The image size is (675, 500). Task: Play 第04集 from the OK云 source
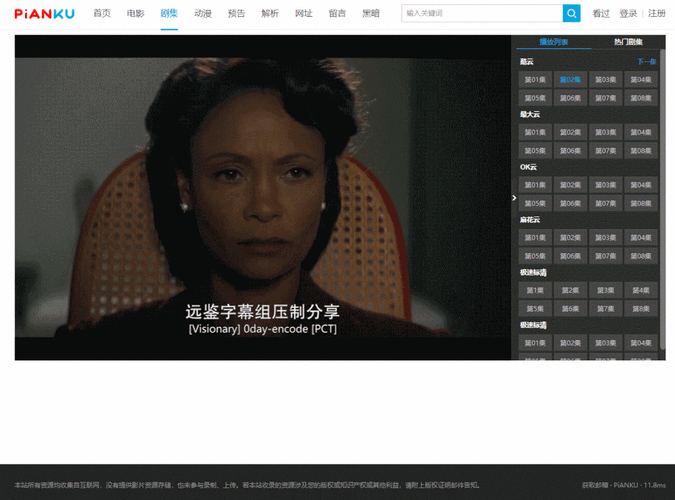(x=641, y=185)
